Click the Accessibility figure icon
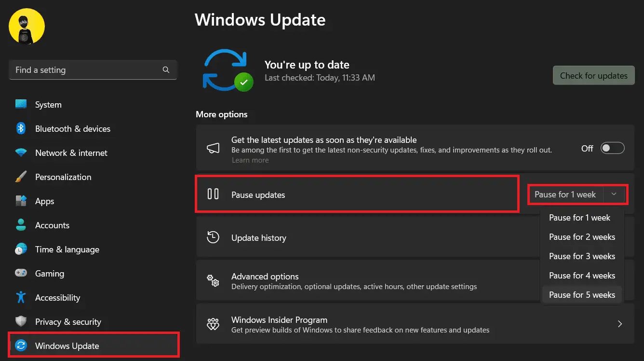This screenshot has width=644, height=361. click(x=21, y=297)
